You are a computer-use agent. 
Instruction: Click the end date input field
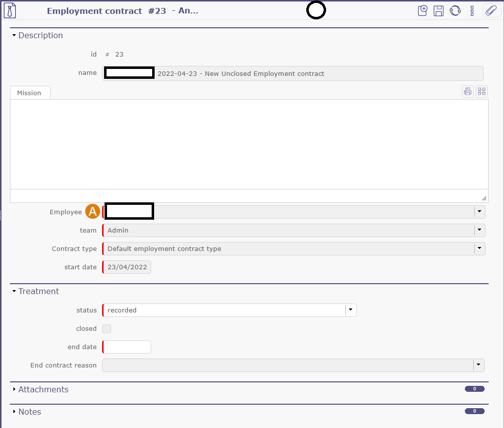coord(127,347)
